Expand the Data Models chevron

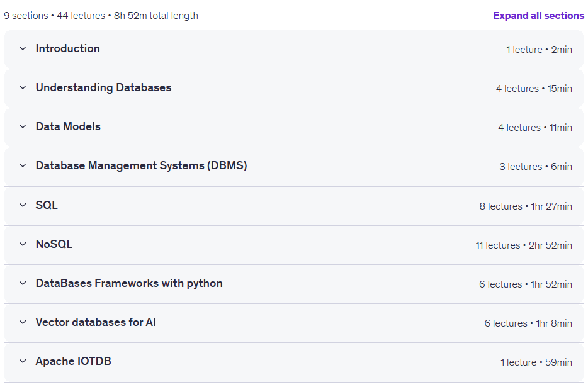coord(23,126)
